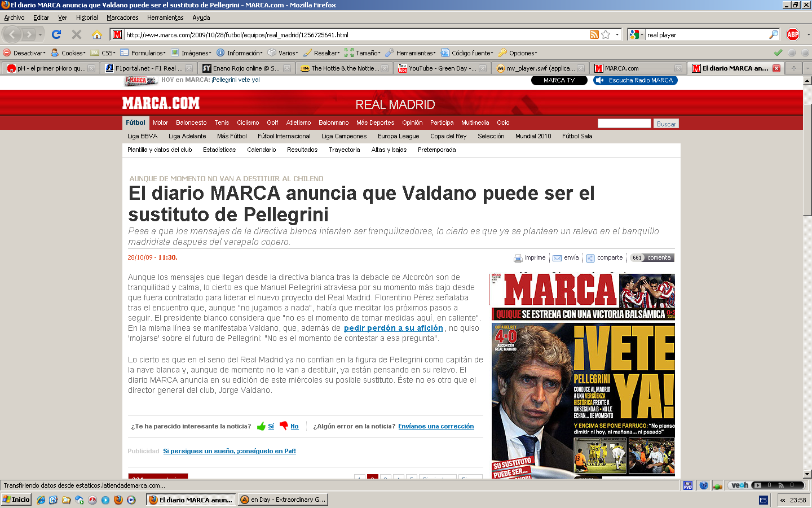Click the MARCA site search input field
Screen dimensions: 812x508
(x=624, y=123)
